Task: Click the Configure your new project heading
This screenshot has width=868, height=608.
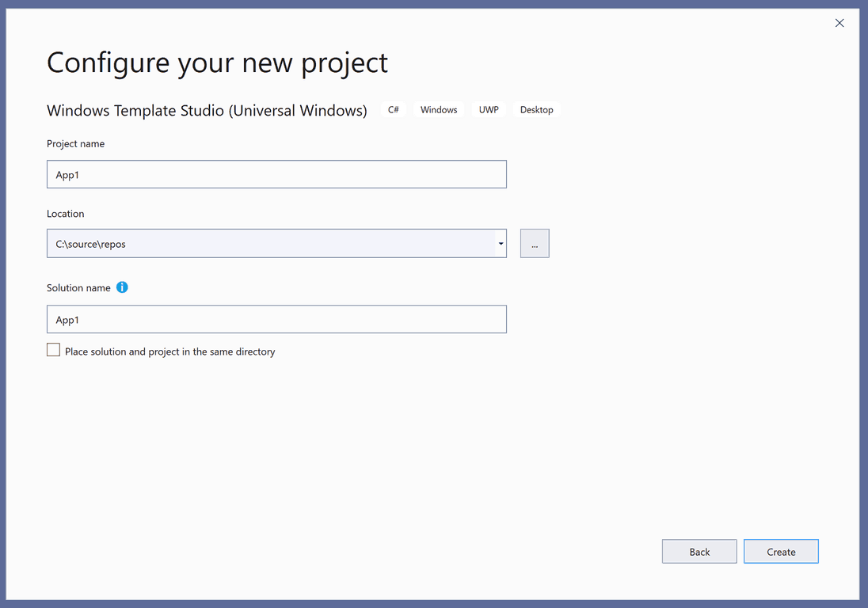Action: (217, 63)
